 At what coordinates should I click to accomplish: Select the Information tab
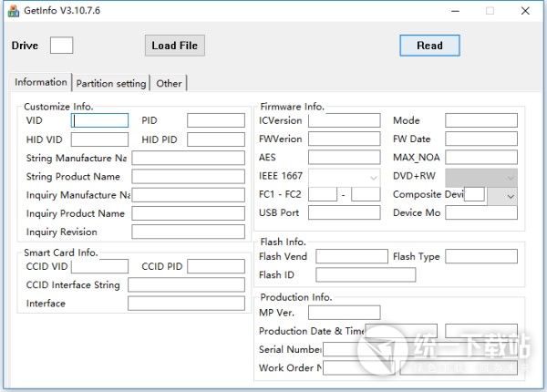41,82
